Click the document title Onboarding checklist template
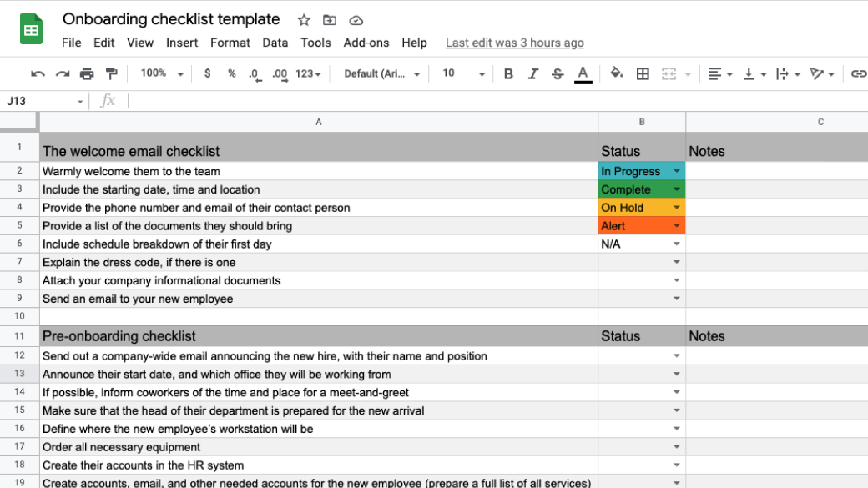The height and width of the screenshot is (488, 868). [171, 19]
